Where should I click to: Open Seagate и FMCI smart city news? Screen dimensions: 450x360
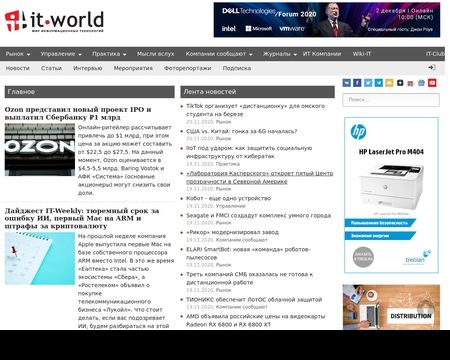coord(258,215)
